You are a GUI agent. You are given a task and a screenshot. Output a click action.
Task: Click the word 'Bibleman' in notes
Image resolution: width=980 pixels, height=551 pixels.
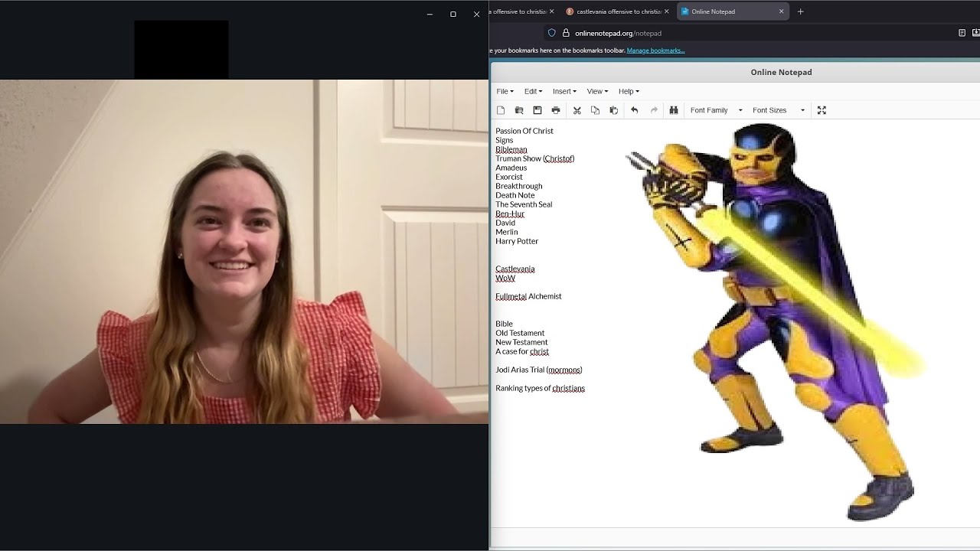point(511,149)
